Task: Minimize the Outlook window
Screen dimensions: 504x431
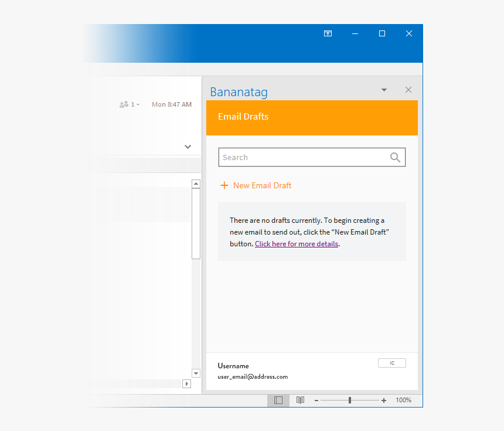Action: point(355,33)
